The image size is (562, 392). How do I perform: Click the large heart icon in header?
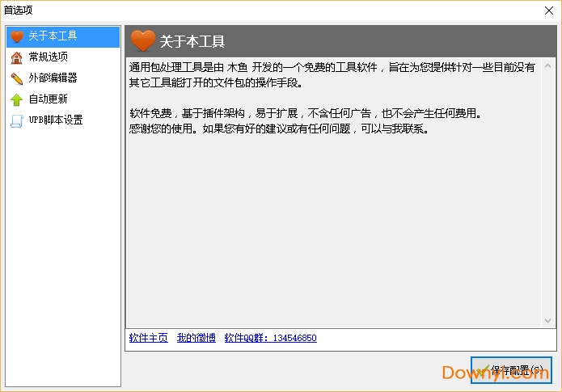[142, 40]
